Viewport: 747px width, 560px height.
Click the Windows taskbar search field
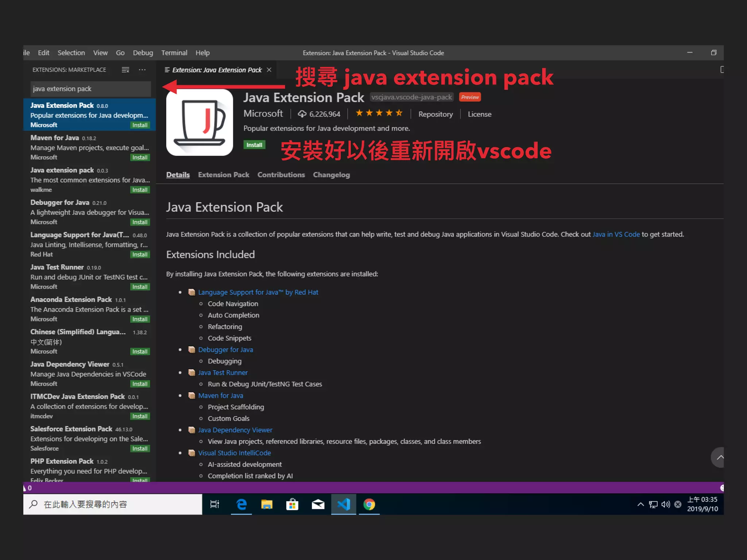(113, 504)
